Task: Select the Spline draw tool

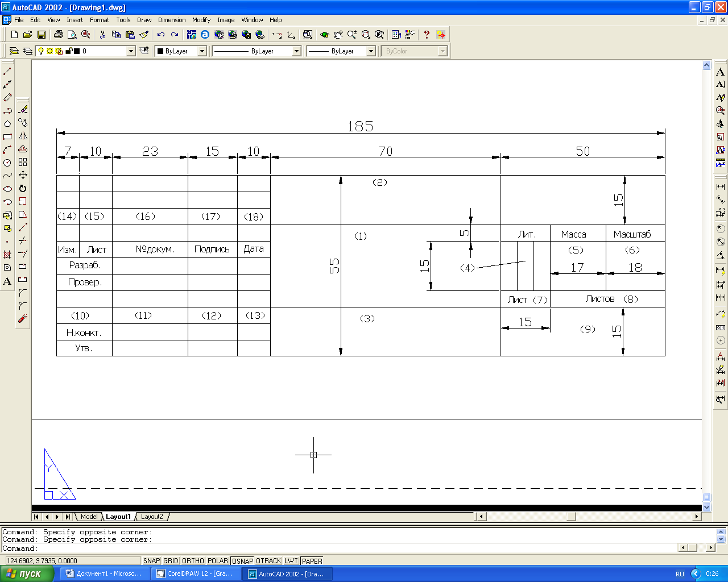Action: click(7, 176)
